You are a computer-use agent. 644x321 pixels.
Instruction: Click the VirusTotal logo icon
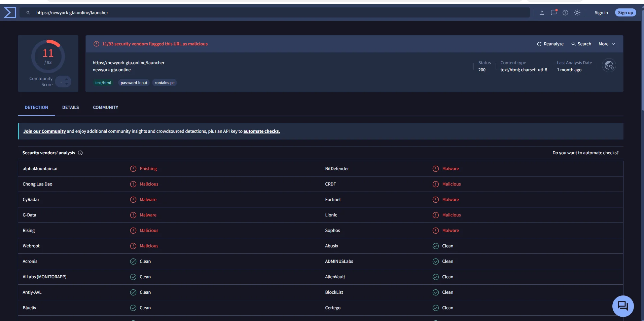(10, 12)
